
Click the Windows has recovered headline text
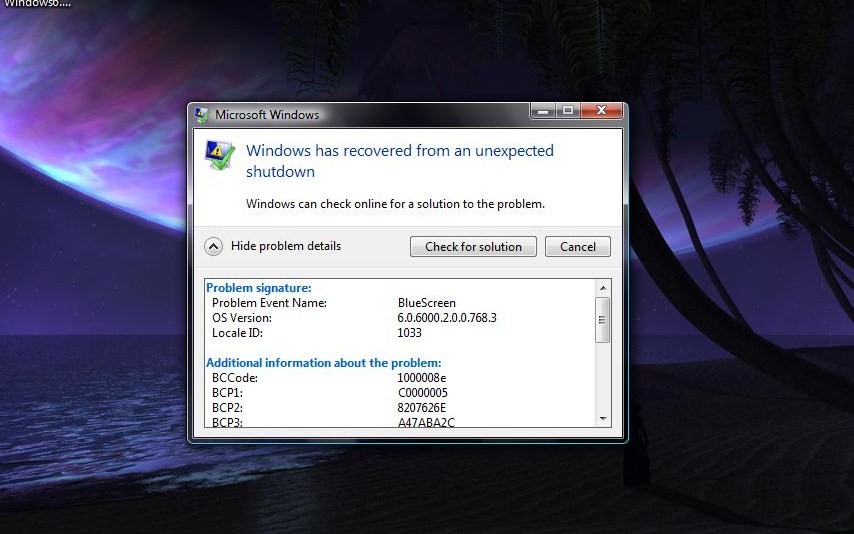pos(400,161)
